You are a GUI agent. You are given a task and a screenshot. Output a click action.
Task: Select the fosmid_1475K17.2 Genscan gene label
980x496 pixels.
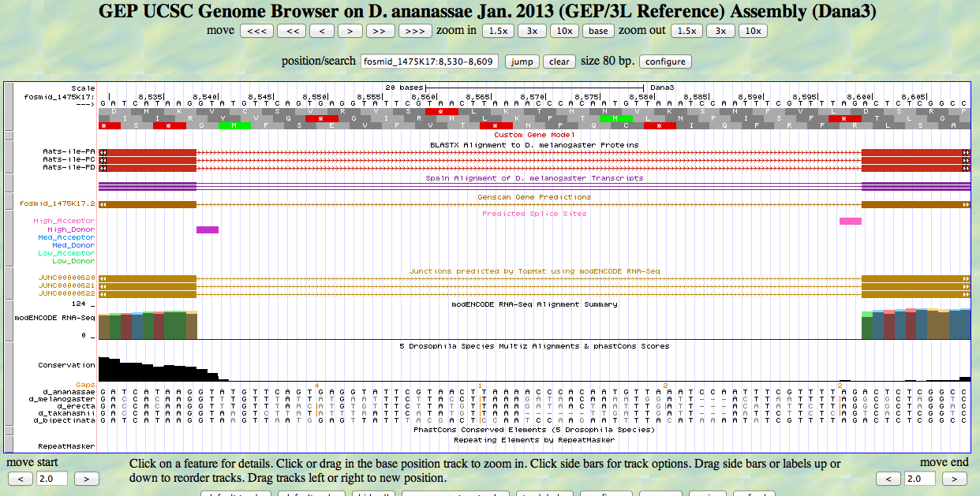tap(58, 204)
